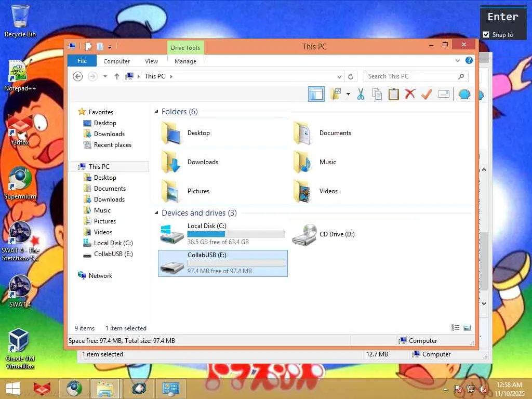
Task: Click File Explorer taskbar button
Action: (x=105, y=389)
